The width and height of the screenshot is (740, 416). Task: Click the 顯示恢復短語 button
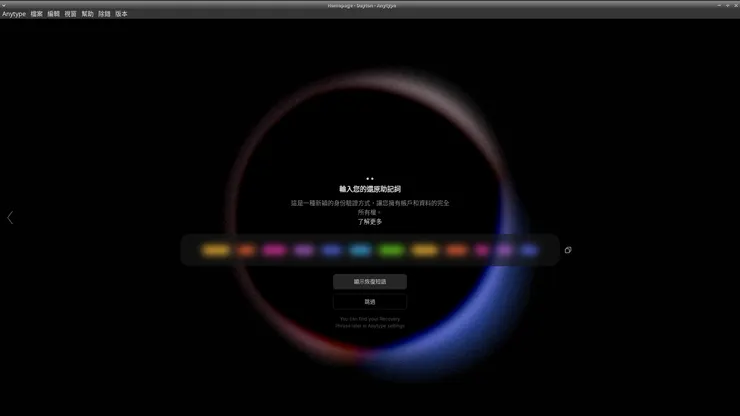coord(370,281)
